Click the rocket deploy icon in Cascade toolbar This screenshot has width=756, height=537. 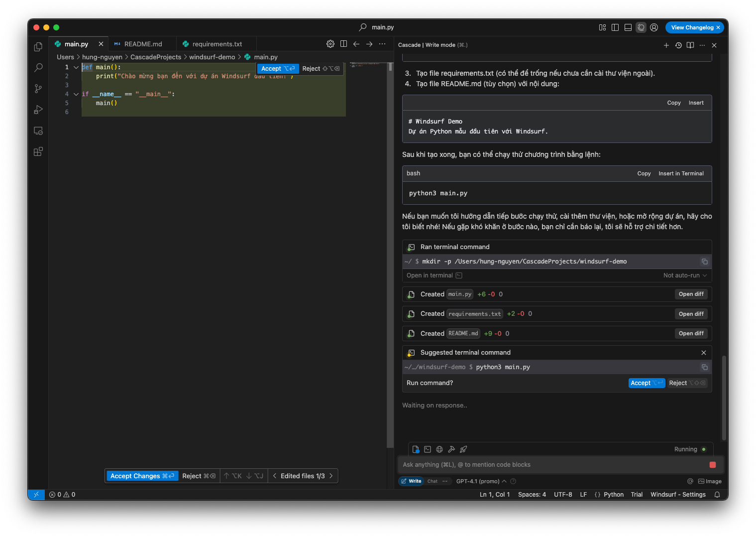[x=463, y=449]
